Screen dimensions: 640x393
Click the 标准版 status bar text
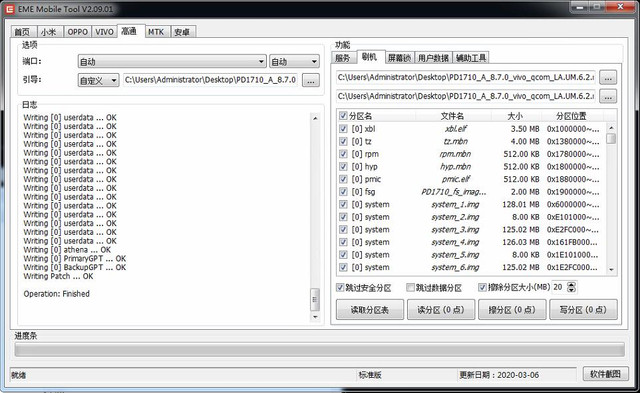click(x=370, y=375)
